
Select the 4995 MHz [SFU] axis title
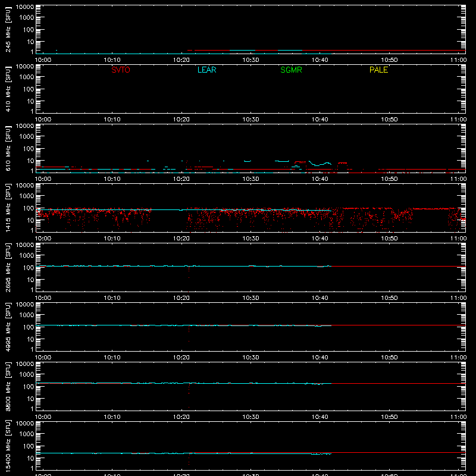point(8,327)
